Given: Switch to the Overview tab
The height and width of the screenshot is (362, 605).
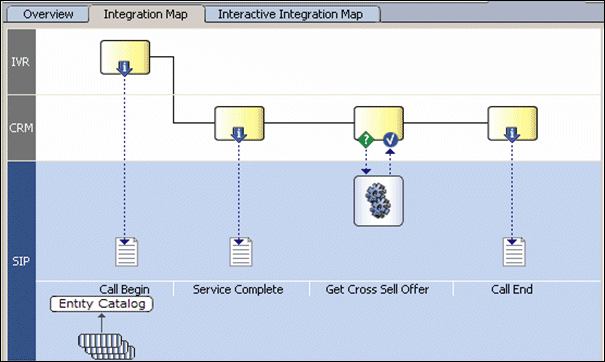Looking at the screenshot, I should [x=48, y=15].
